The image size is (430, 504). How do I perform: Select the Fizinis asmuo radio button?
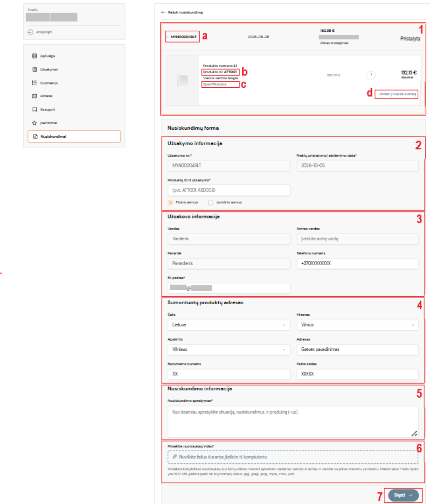(x=170, y=203)
